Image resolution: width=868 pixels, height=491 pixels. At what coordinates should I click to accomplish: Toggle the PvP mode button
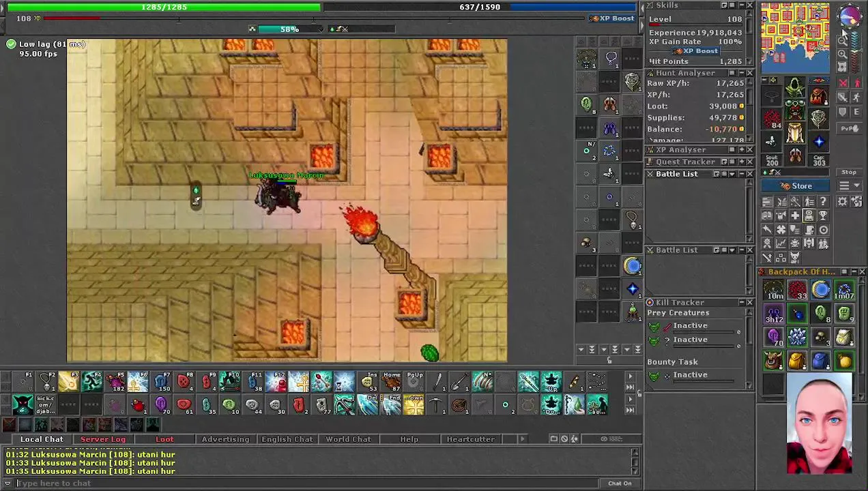[x=849, y=128]
